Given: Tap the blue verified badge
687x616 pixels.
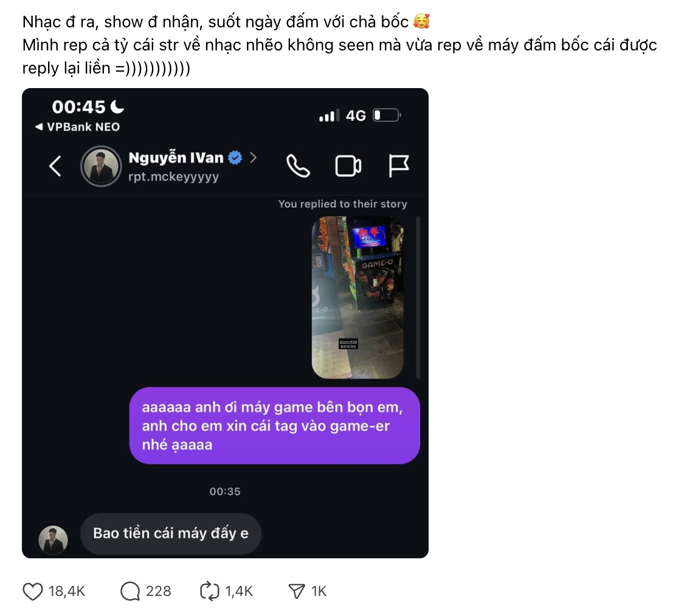Looking at the screenshot, I should pos(235,158).
